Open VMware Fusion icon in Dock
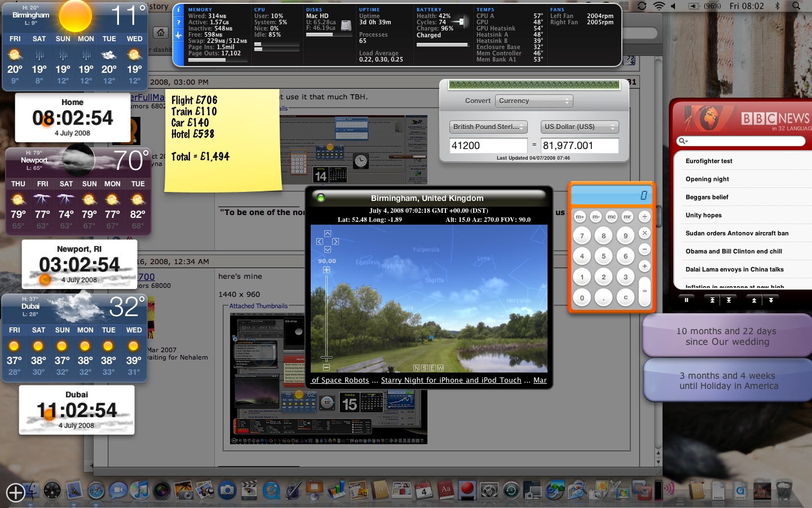 pos(642,490)
